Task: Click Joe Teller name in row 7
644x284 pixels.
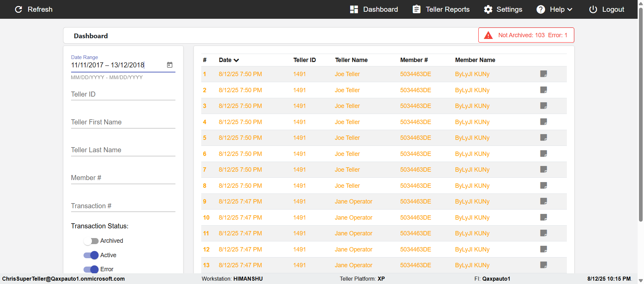Action: (x=347, y=170)
